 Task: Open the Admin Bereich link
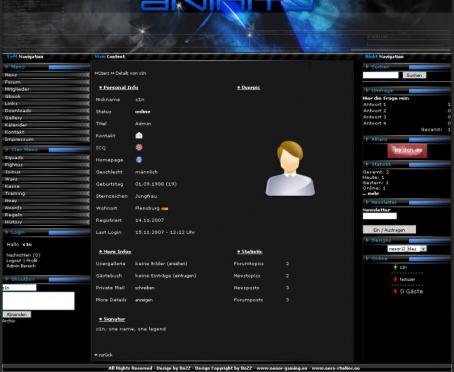tap(21, 266)
